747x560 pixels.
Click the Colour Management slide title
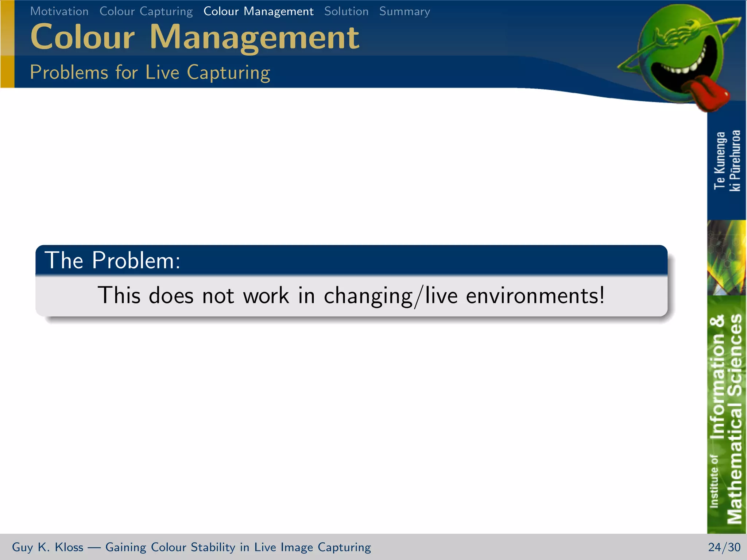(194, 37)
